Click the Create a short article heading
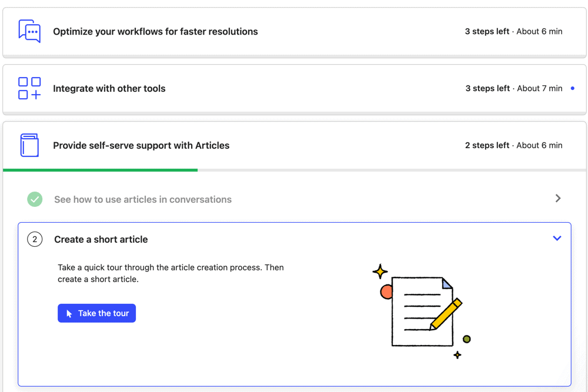 [101, 239]
